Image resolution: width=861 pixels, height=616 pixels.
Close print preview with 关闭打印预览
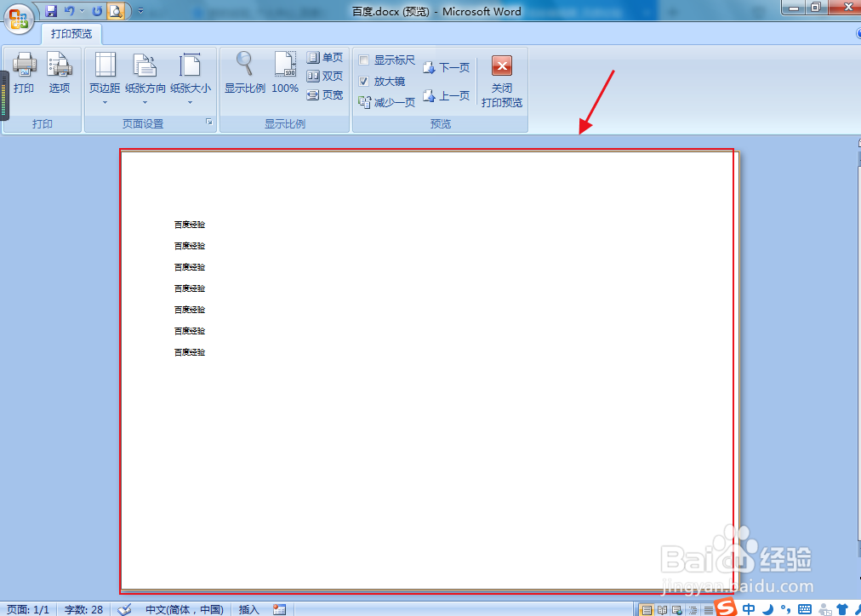coord(501,81)
